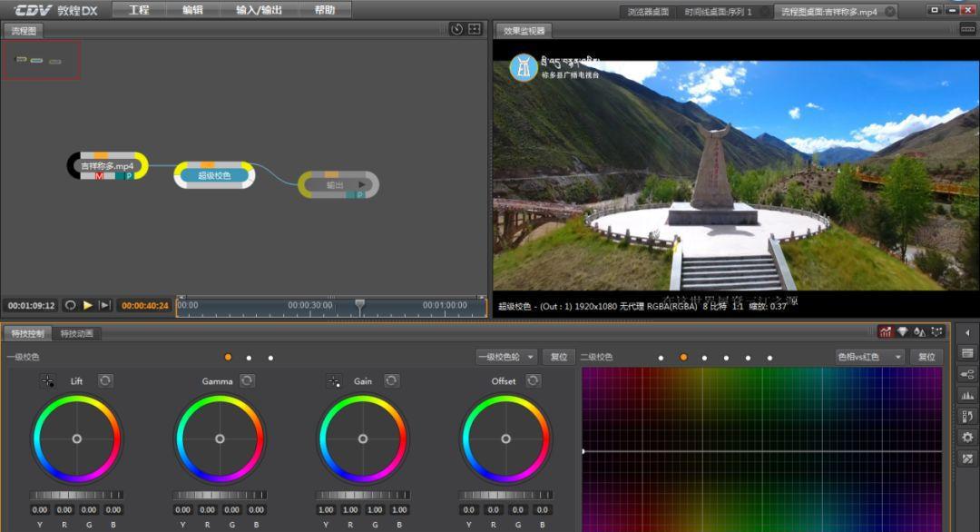Click the Gain luminance slider strip
Viewport: 980px width, 532px height.
pyautogui.click(x=362, y=495)
